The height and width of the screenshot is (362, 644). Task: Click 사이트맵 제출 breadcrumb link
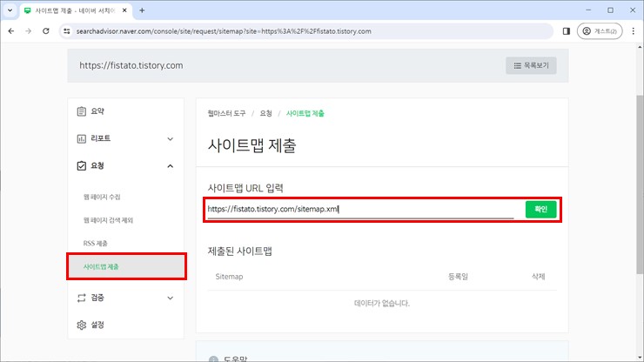305,113
